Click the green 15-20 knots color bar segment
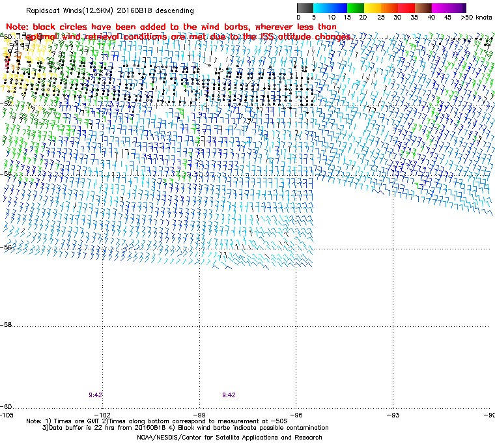The height and width of the screenshot is (448, 495). 356,8
